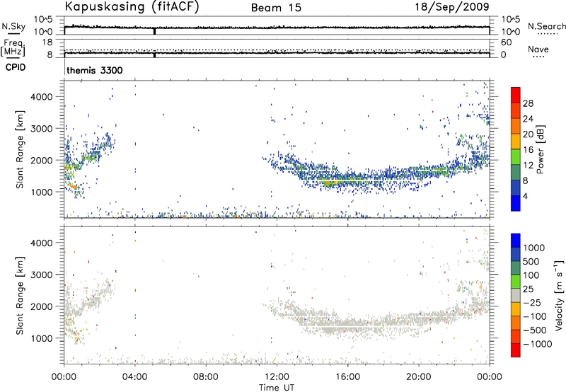Click the "4" power colorbar label
This screenshot has height=392, width=566.
525,196
